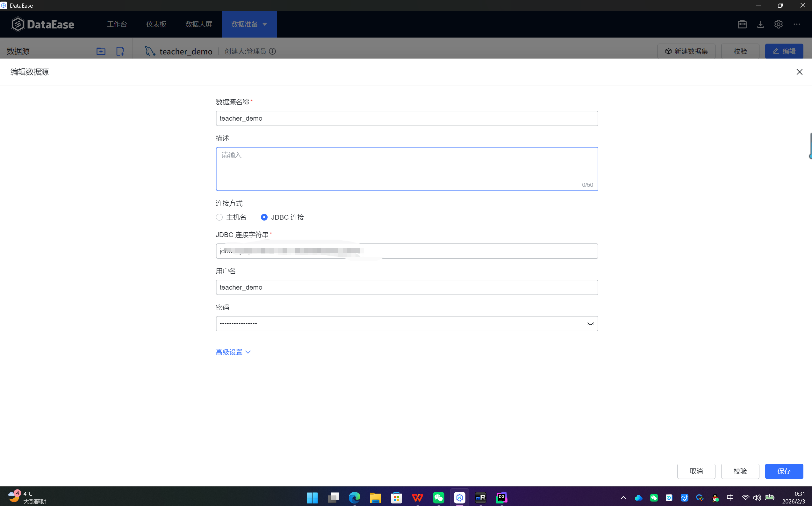Viewport: 812px width, 506px height.
Task: Click the DataEase logo in header
Action: click(x=43, y=24)
